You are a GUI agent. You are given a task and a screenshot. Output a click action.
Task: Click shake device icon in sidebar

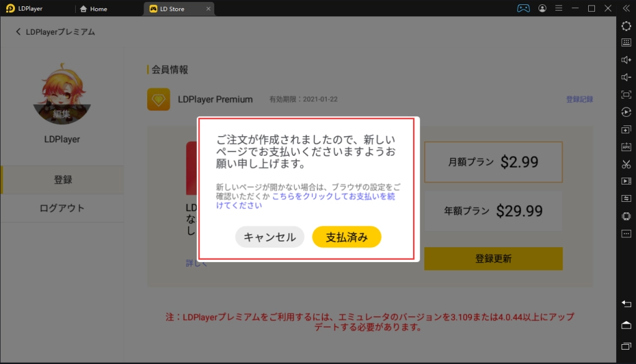(x=626, y=216)
